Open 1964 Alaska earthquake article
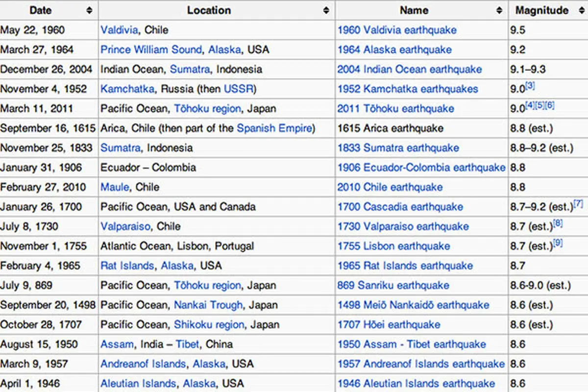 (x=394, y=49)
